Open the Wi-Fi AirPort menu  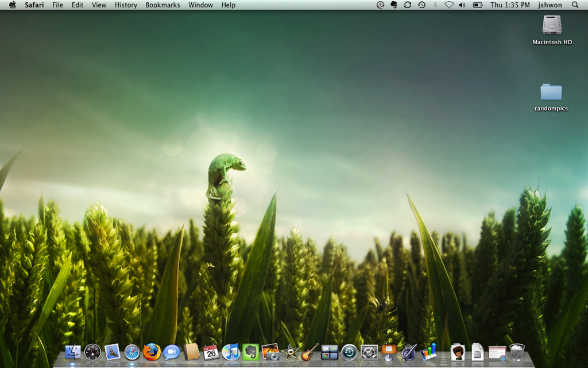(449, 5)
